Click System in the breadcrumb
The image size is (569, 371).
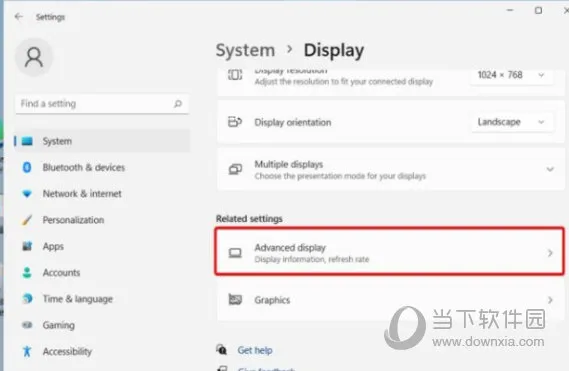click(x=245, y=50)
